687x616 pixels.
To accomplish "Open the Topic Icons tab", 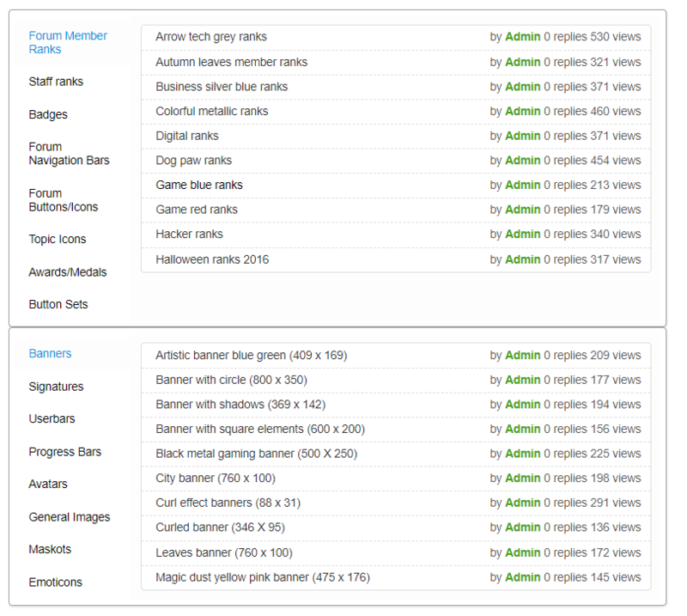I will [x=58, y=239].
